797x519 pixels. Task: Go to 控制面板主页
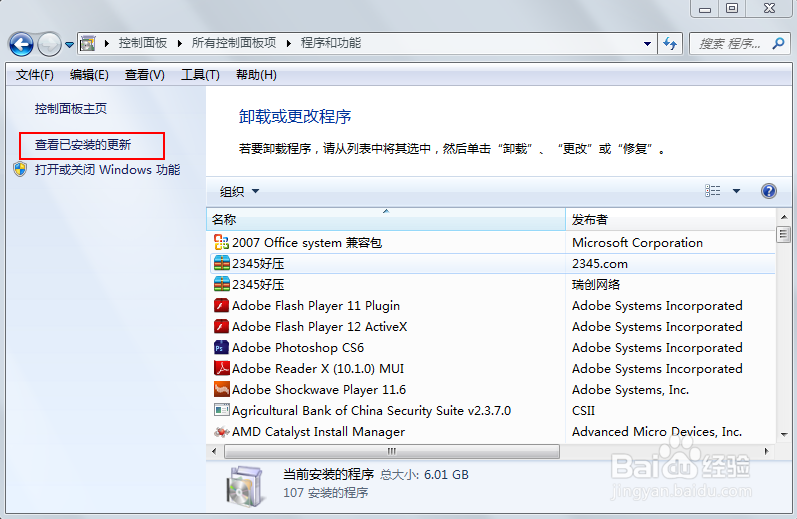pyautogui.click(x=71, y=109)
